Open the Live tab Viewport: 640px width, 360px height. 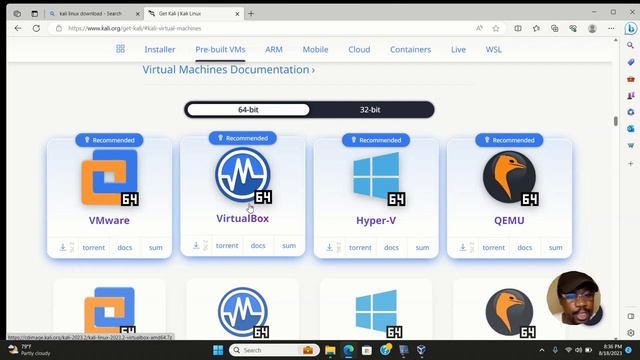point(458,49)
